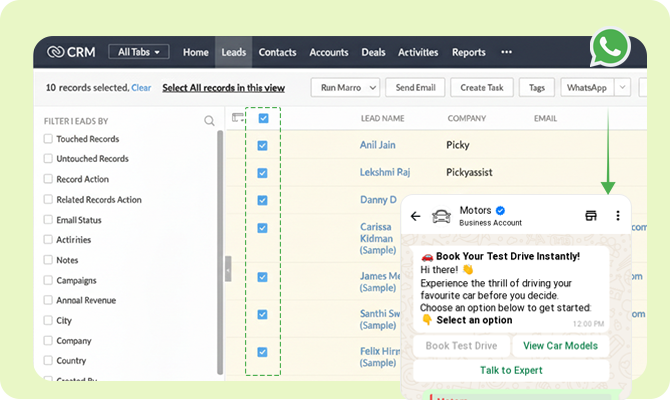The height and width of the screenshot is (400, 670).
Task: Enable the Untouched Records filter
Action: tap(48, 159)
